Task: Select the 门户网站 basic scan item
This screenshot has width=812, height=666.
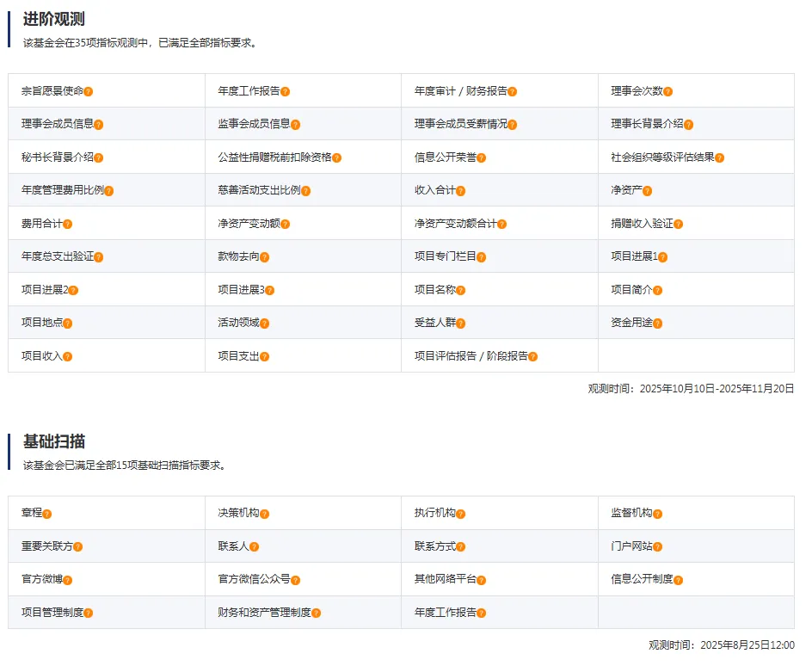Action: [631, 546]
